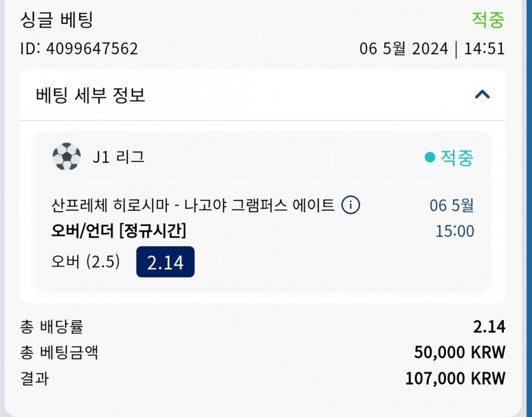Select the green 적중 label at top
Screen dimensions: 532x417
[488, 20]
